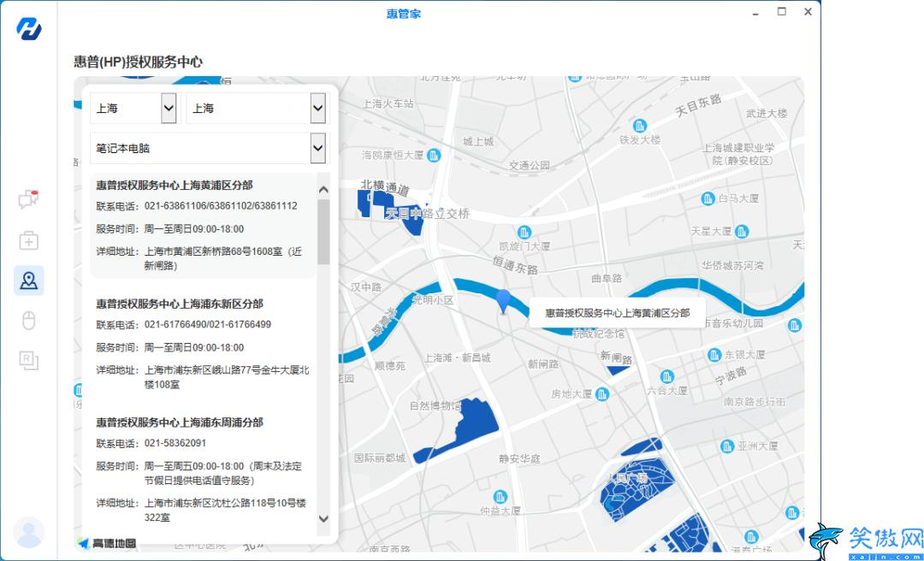
Task: Click the phone number 021-58362091
Action: click(175, 443)
